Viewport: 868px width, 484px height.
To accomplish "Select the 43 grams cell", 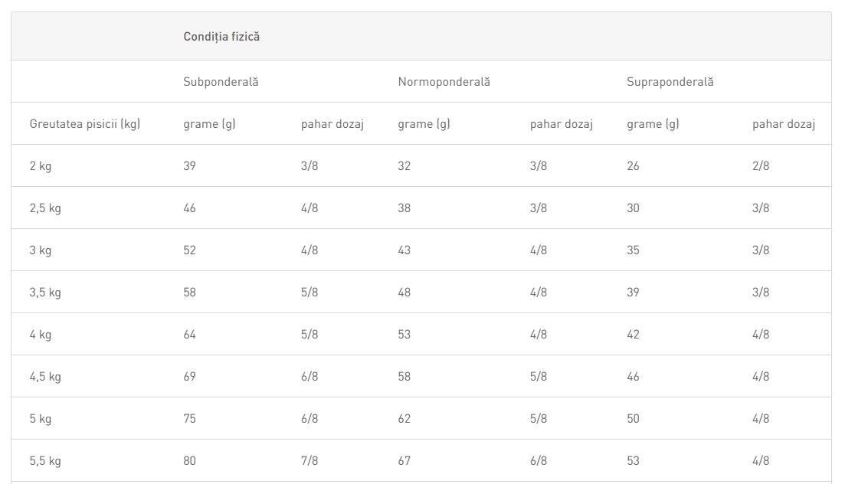I will point(405,250).
